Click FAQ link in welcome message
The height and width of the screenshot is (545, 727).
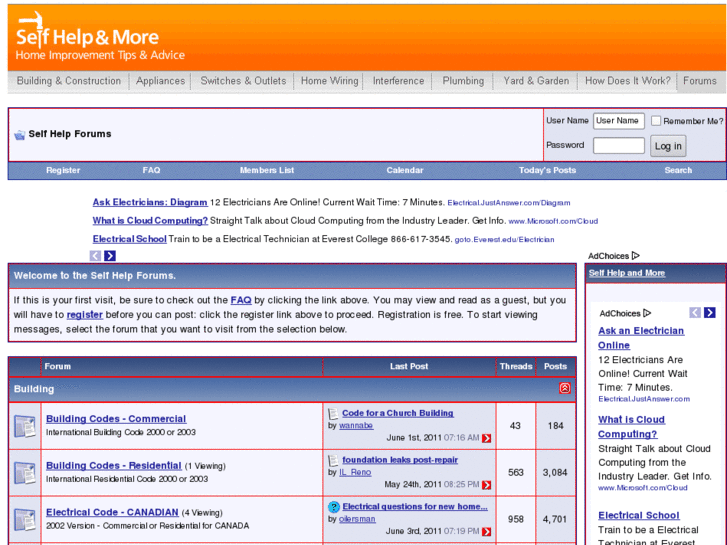coord(241,300)
